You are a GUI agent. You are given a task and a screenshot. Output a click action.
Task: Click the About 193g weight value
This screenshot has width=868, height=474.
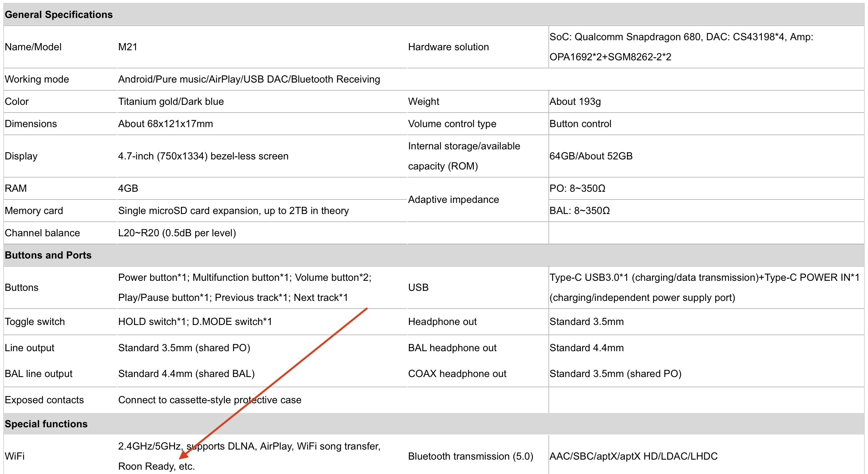575,102
